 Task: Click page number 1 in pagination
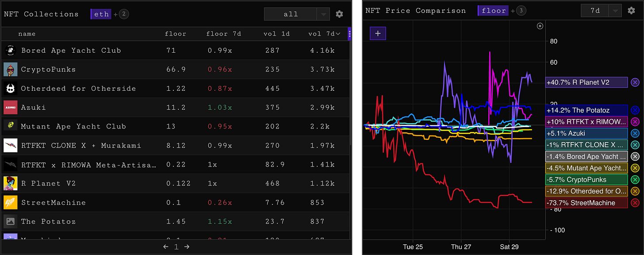point(176,247)
